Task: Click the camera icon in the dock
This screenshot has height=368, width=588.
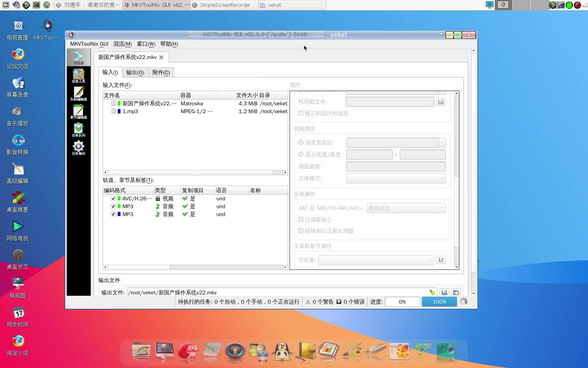Action: click(446, 351)
